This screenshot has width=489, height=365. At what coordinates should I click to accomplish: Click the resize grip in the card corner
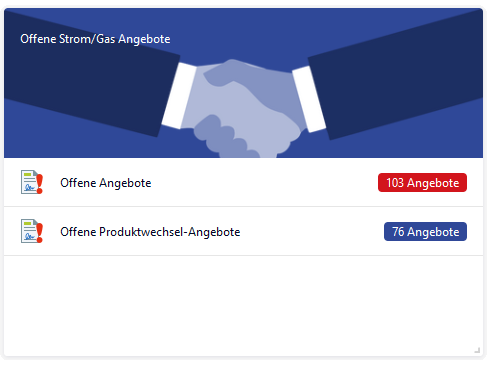(x=477, y=350)
